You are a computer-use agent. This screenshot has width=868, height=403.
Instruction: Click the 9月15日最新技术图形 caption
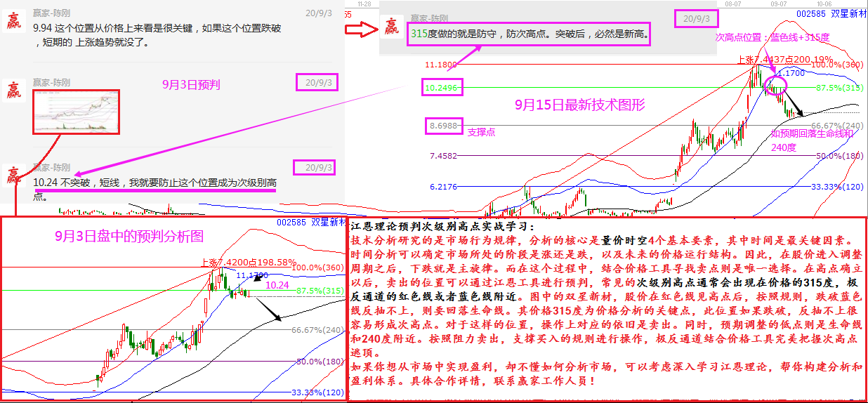click(x=580, y=105)
